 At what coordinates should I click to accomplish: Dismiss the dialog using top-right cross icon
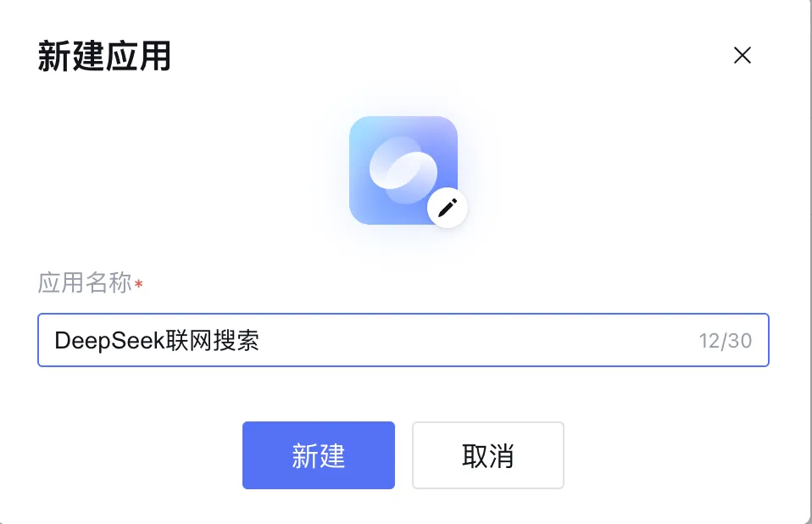(742, 55)
